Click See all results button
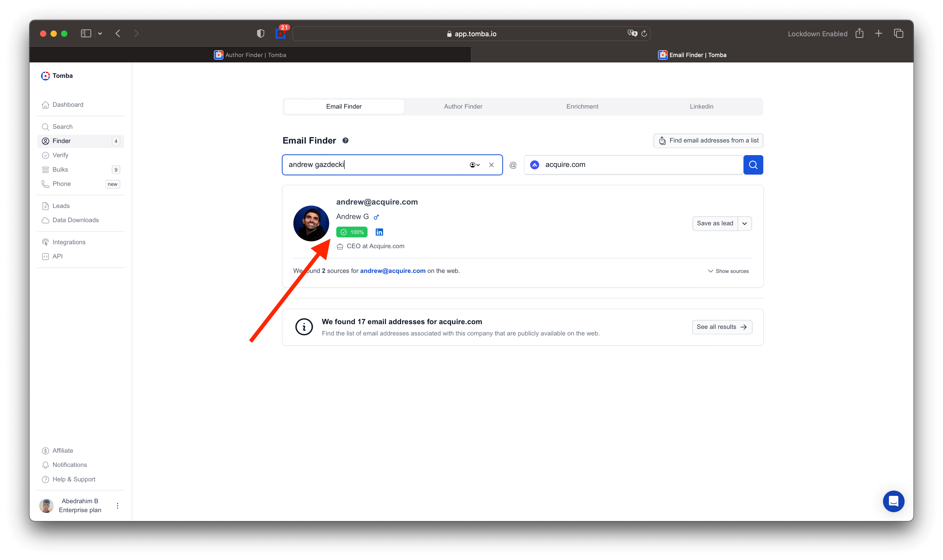Screen dimensions: 943x560 [722, 327]
